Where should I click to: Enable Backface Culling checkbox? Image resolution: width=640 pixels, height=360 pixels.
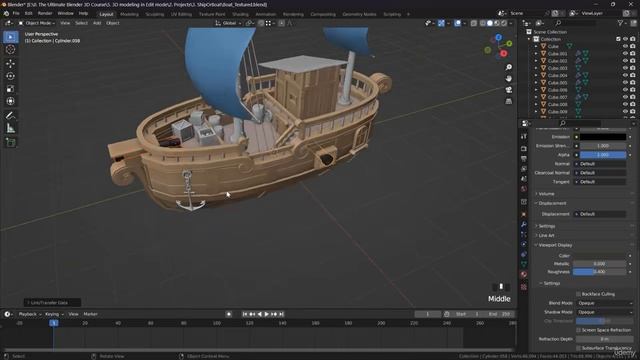(x=578, y=294)
